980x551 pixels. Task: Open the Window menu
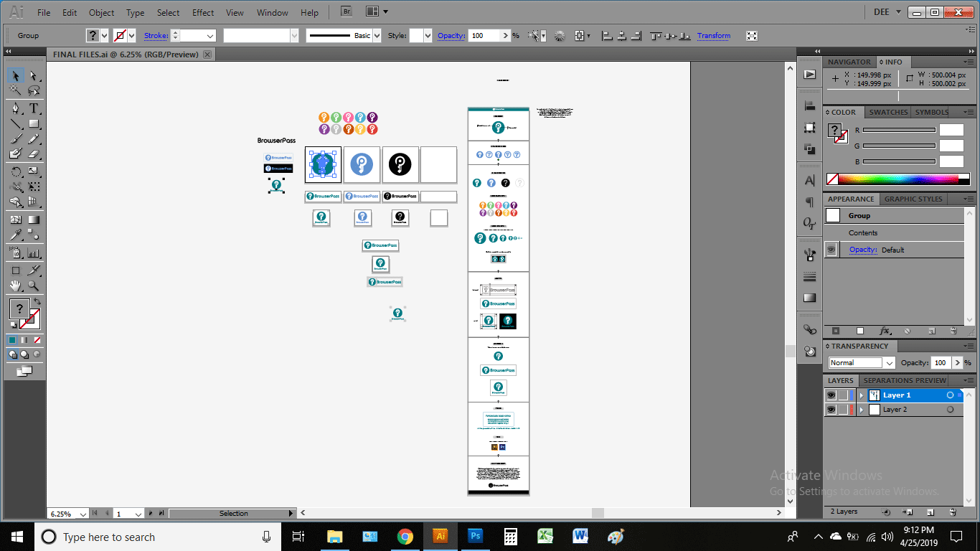click(273, 13)
